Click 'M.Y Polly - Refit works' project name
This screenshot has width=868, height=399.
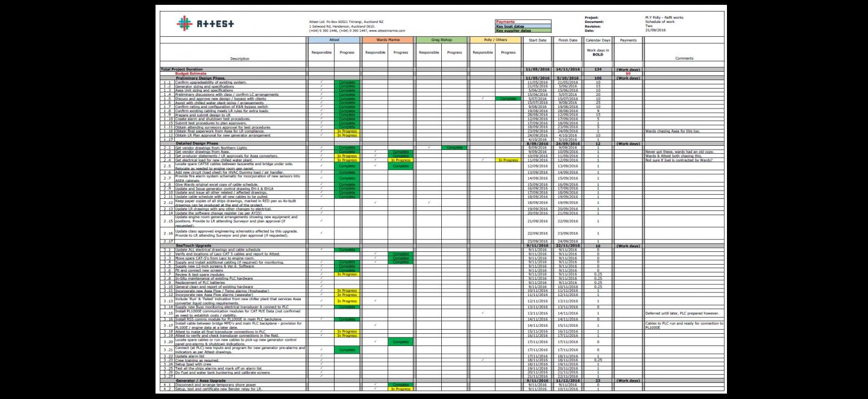(x=664, y=17)
